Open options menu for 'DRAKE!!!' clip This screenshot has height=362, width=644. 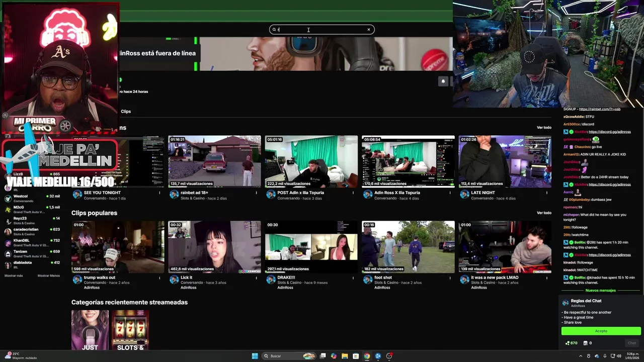pos(353,278)
